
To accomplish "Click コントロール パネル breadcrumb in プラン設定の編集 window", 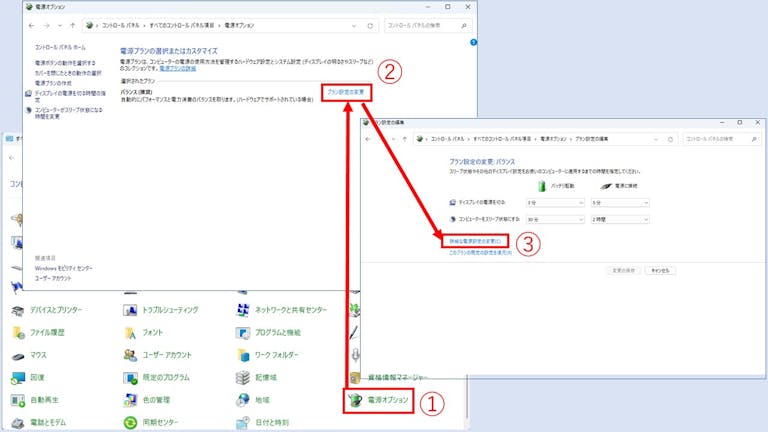I will pos(448,139).
